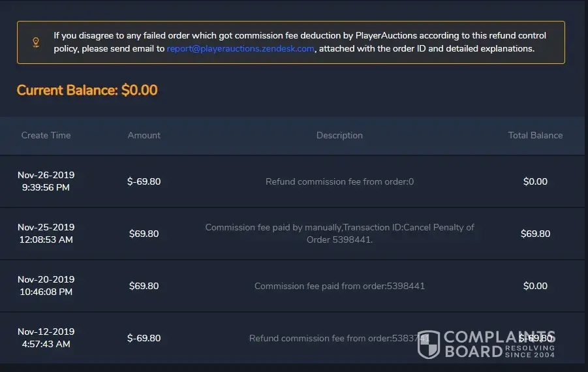The height and width of the screenshot is (372, 588).
Task: Click the Amount column header
Action: pos(144,135)
